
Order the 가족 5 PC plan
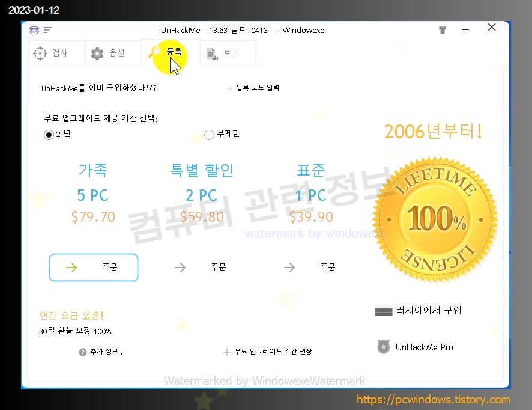coord(94,268)
